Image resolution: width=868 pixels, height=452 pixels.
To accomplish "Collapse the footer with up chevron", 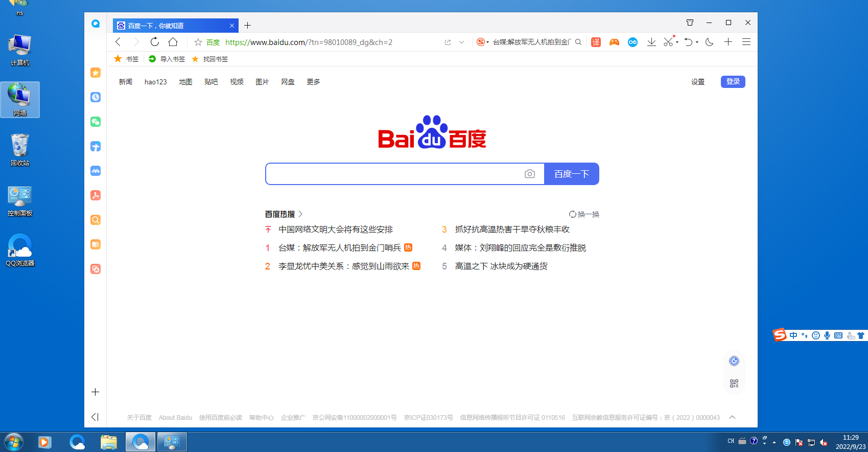I will [732, 417].
